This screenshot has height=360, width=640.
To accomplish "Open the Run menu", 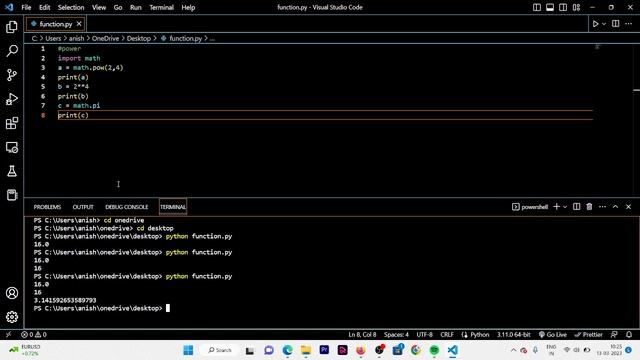I will pyautogui.click(x=136, y=7).
